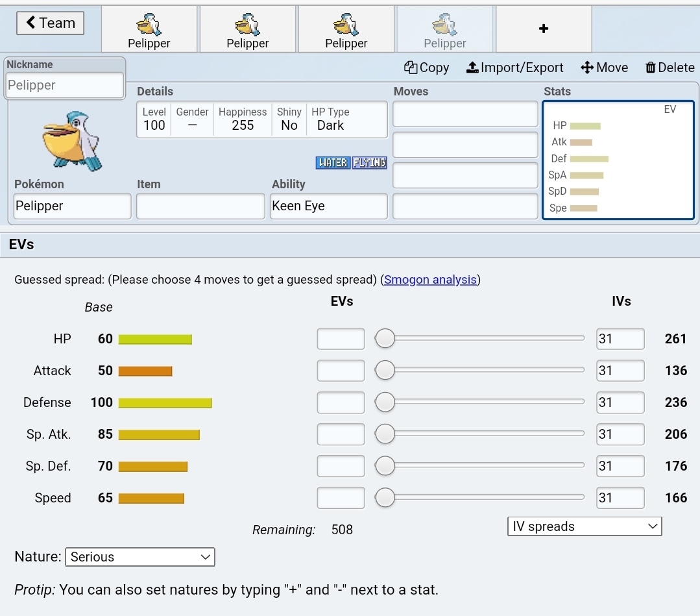The width and height of the screenshot is (700, 616).
Task: Click the Defense EV input box
Action: (341, 402)
